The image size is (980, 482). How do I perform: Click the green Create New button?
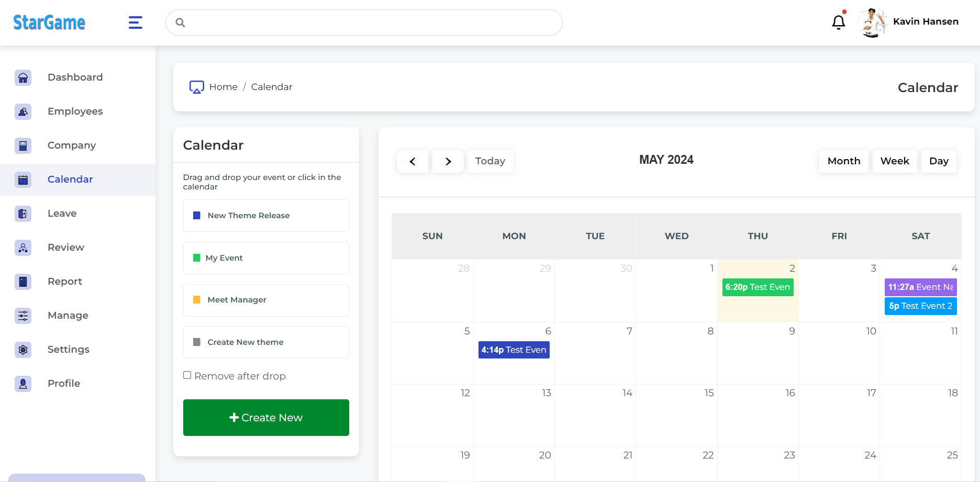pos(266,418)
